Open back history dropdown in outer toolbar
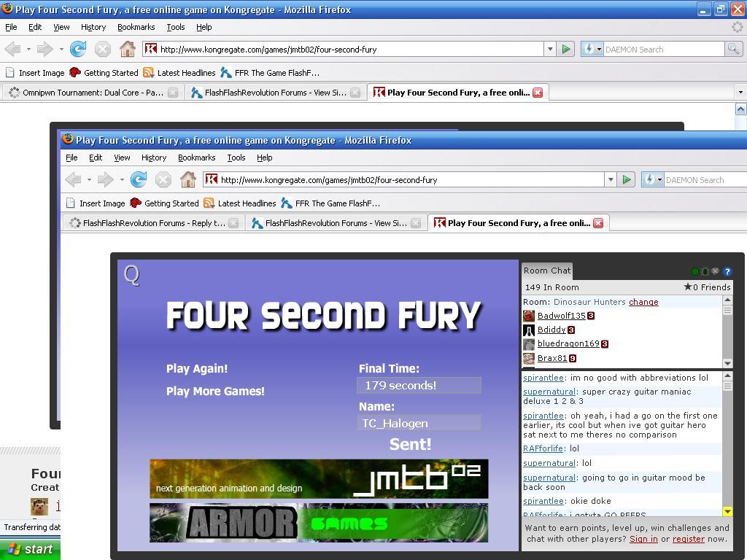This screenshot has width=747, height=560. (28, 49)
